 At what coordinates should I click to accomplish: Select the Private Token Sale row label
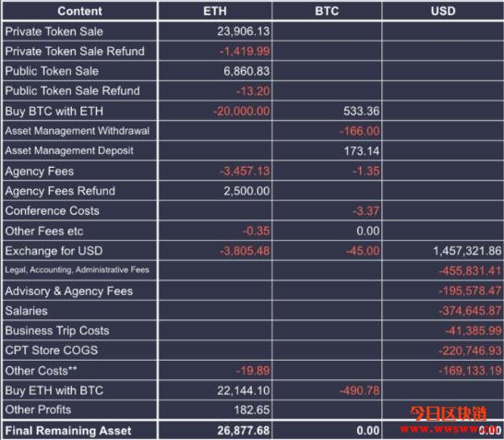[54, 31]
